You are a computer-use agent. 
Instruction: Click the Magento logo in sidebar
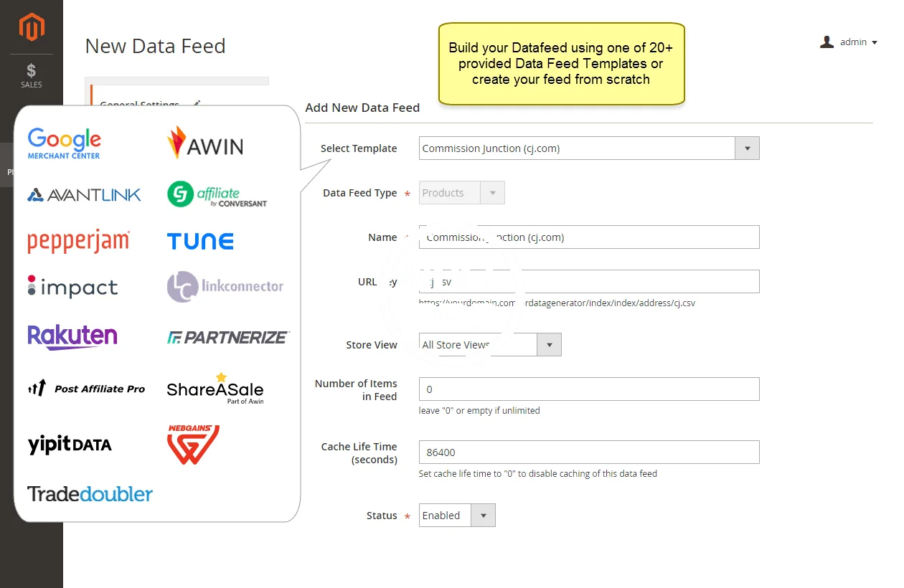click(32, 27)
